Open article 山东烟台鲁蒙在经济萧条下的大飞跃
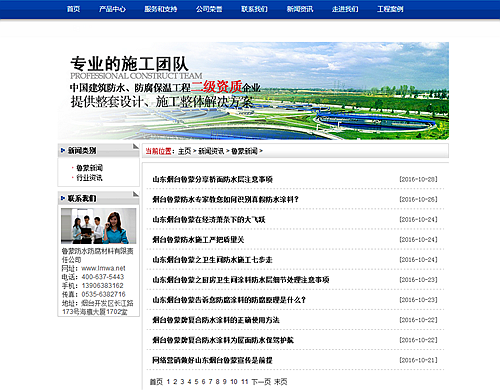The width and height of the screenshot is (500, 390). pos(209,219)
